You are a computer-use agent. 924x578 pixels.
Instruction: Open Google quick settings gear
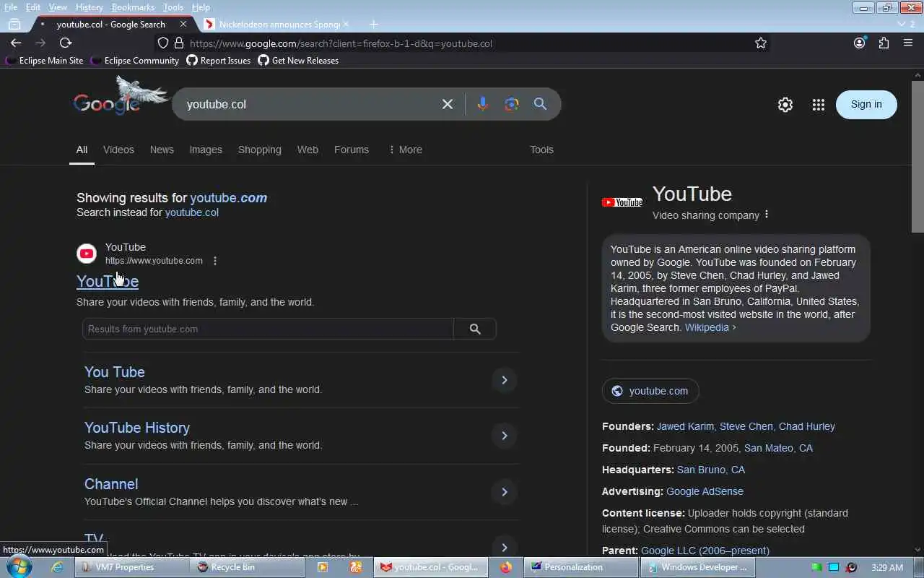tap(785, 105)
